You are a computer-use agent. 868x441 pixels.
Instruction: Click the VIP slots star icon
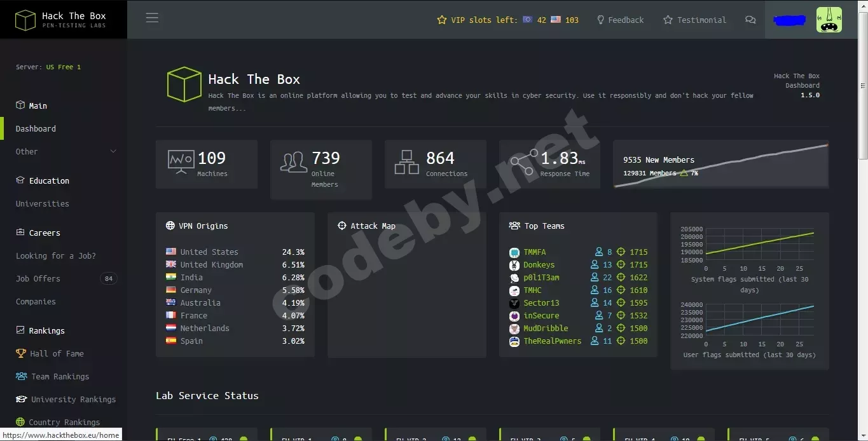click(x=442, y=20)
